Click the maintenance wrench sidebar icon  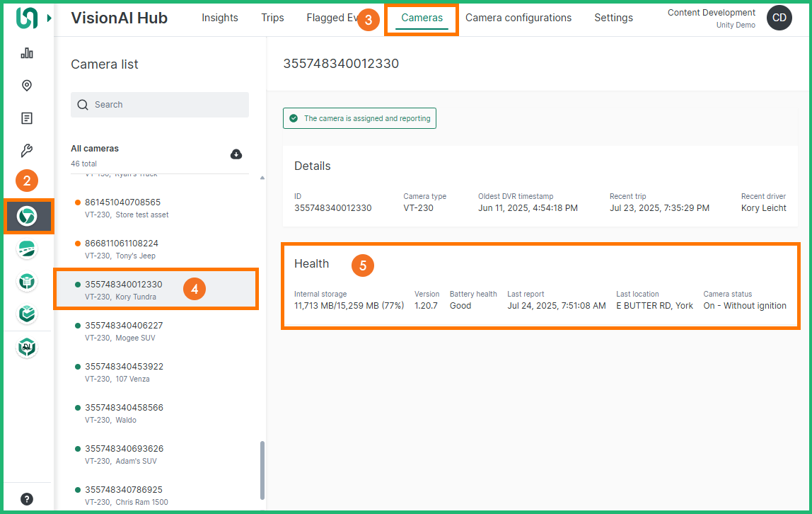[27, 151]
